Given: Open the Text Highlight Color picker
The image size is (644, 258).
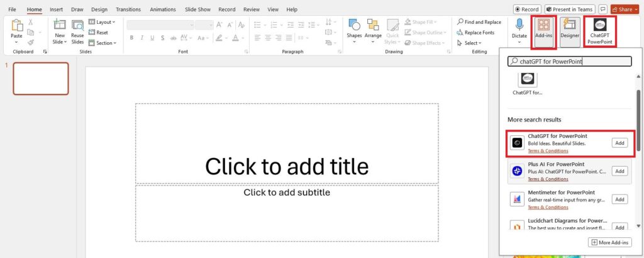Looking at the screenshot, I should 219,38.
